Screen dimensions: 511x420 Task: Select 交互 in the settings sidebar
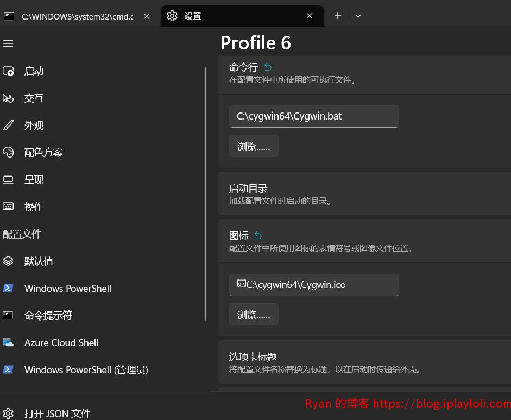(x=102, y=98)
